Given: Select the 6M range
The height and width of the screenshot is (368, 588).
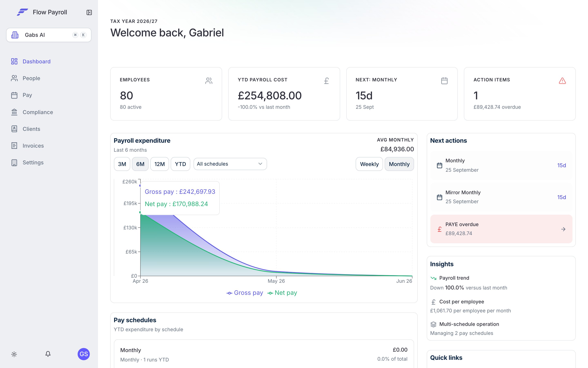Looking at the screenshot, I should pos(140,164).
